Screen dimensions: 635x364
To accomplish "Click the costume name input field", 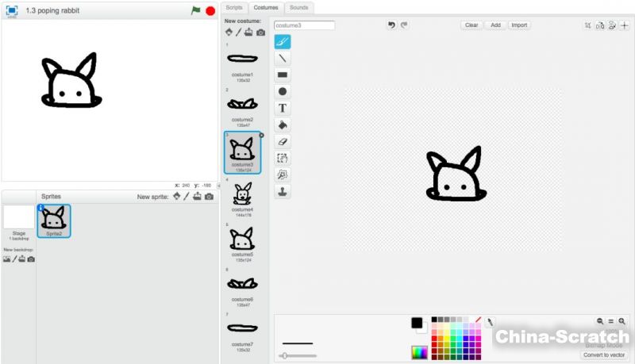I will point(304,25).
